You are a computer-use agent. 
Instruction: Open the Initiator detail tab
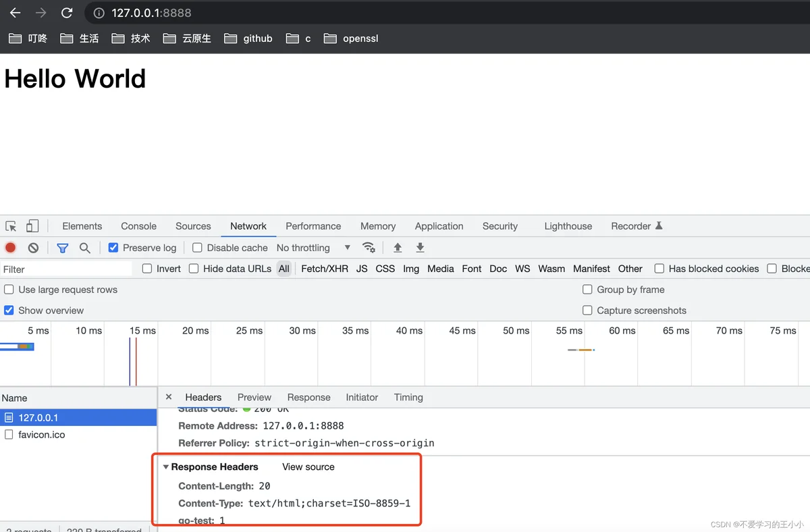[x=362, y=398]
